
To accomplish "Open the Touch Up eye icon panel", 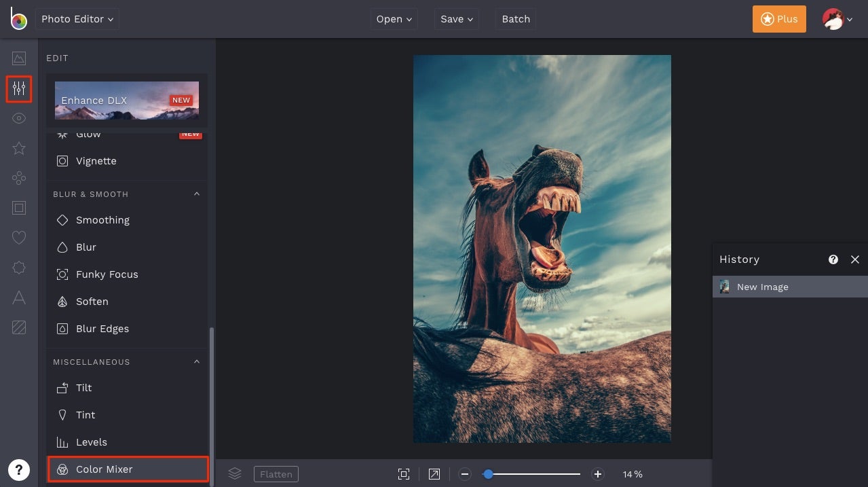I will (x=18, y=118).
